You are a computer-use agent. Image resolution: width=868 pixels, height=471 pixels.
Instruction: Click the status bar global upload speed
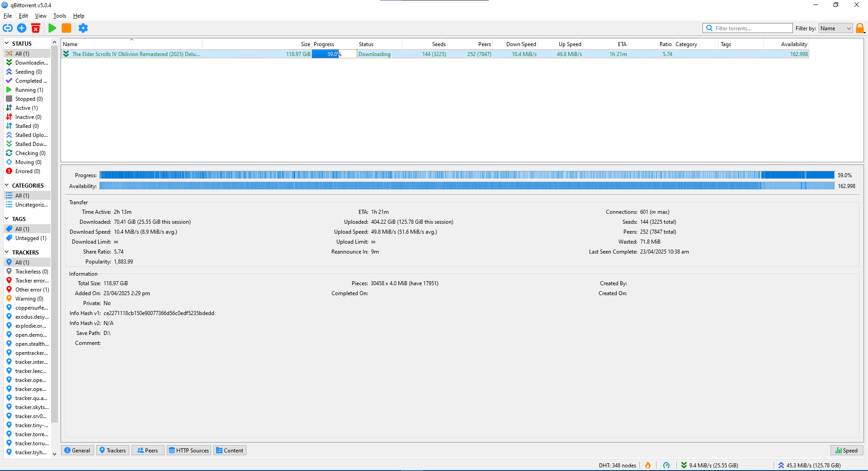pyautogui.click(x=809, y=465)
